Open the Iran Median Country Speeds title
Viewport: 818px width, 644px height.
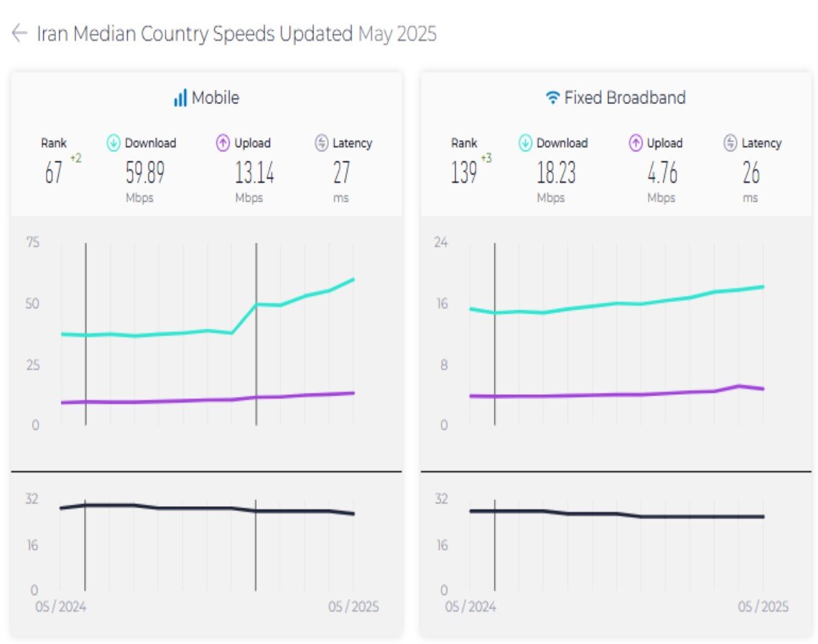coord(194,34)
